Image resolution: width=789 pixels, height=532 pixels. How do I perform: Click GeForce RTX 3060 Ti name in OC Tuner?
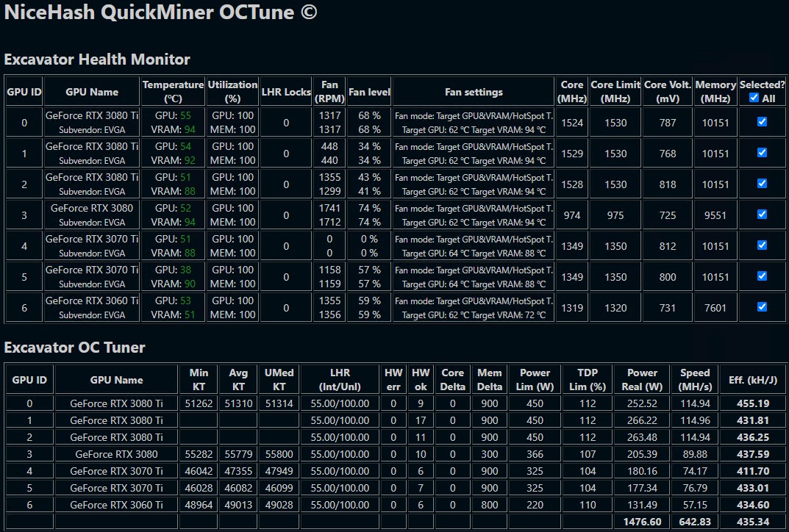116,505
